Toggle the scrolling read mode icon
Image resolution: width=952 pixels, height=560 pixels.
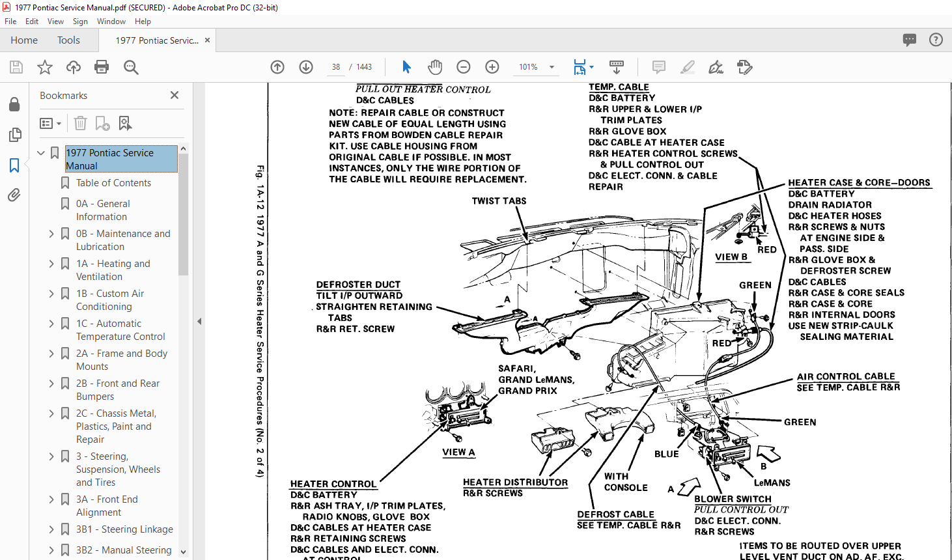(616, 67)
